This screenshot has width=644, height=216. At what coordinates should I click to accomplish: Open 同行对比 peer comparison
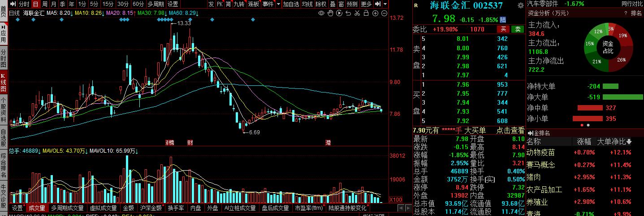[632, 4]
